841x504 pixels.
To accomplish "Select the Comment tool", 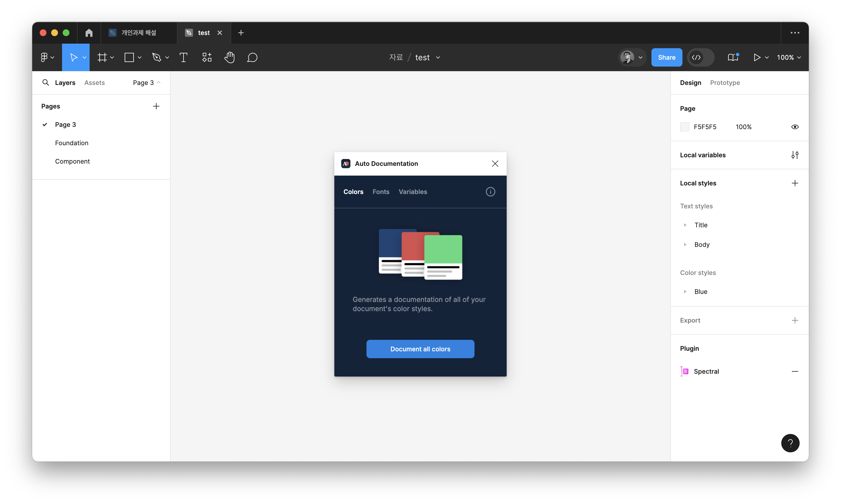I will coord(252,57).
